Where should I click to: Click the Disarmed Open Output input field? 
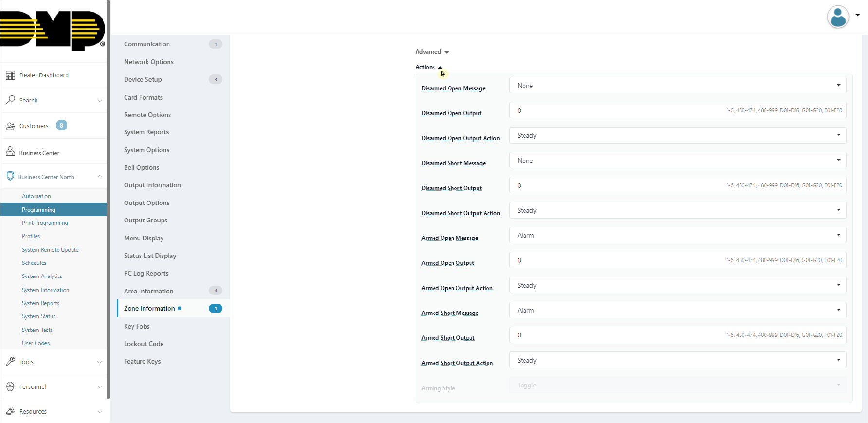click(x=618, y=110)
